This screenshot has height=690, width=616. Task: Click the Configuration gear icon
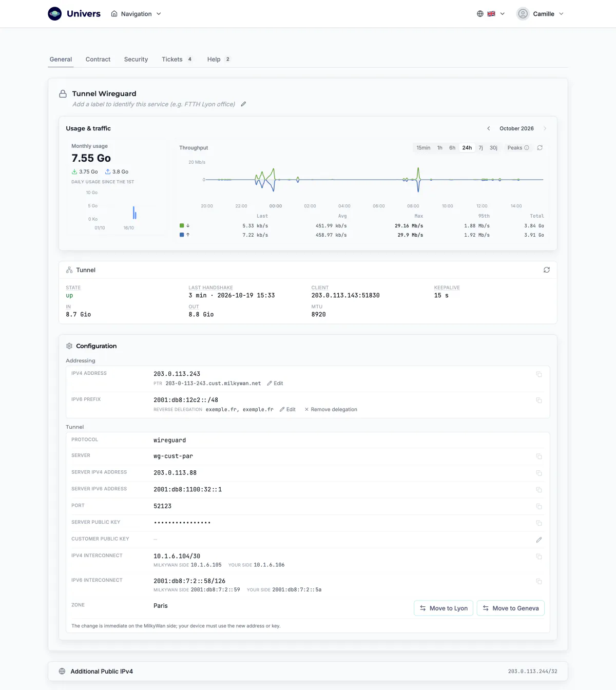pos(69,346)
